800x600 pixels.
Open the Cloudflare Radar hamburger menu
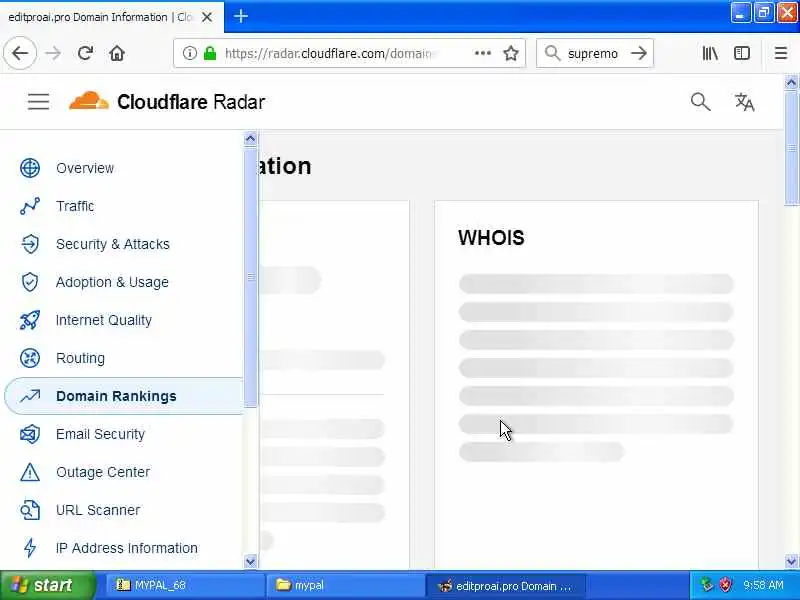tap(38, 102)
